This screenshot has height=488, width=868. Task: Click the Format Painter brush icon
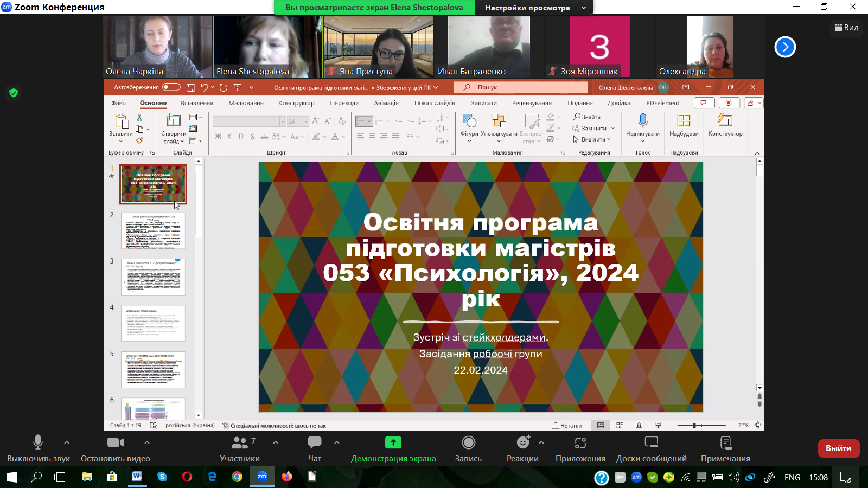coord(139,140)
